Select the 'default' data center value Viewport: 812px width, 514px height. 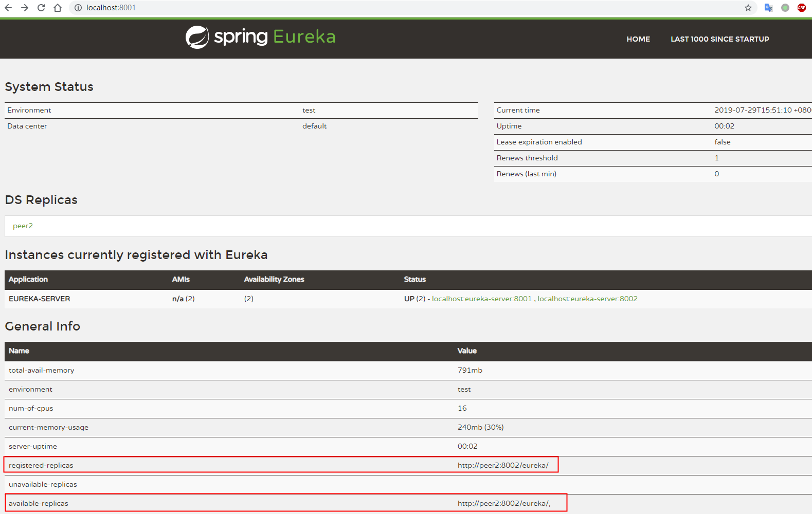pos(315,126)
